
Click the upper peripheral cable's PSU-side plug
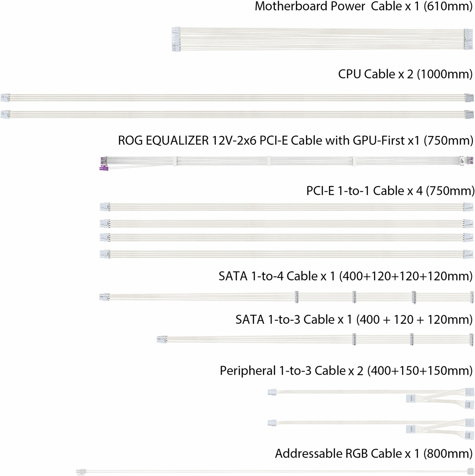[x=272, y=392]
